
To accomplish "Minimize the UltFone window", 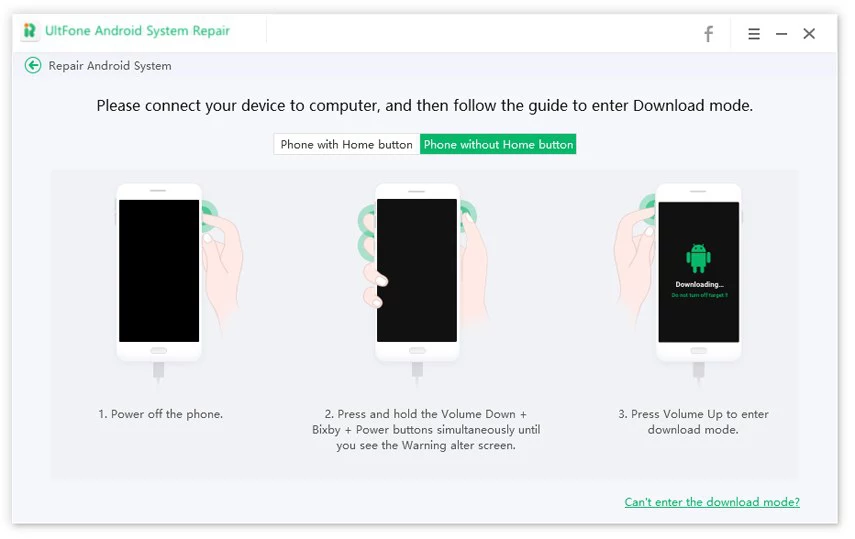I will (x=781, y=34).
